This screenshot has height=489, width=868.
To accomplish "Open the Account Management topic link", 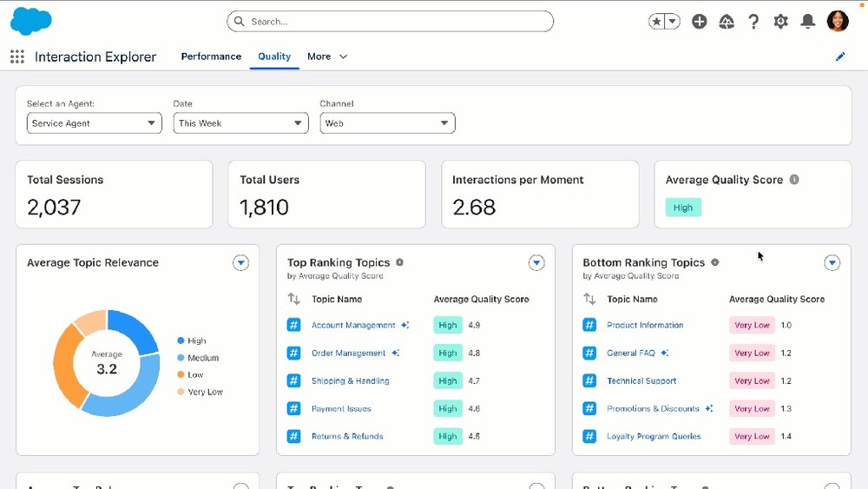I will [353, 326].
